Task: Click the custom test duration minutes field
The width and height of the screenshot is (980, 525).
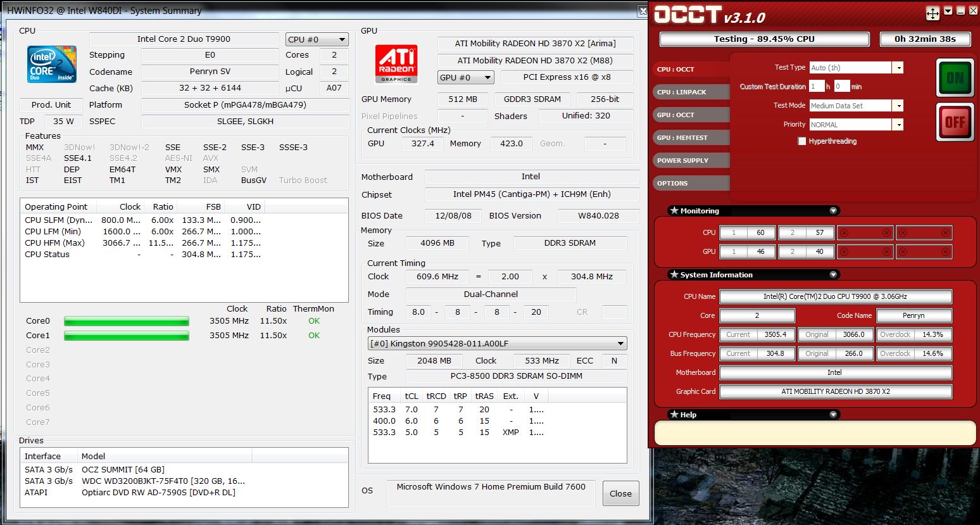Action: (x=841, y=86)
